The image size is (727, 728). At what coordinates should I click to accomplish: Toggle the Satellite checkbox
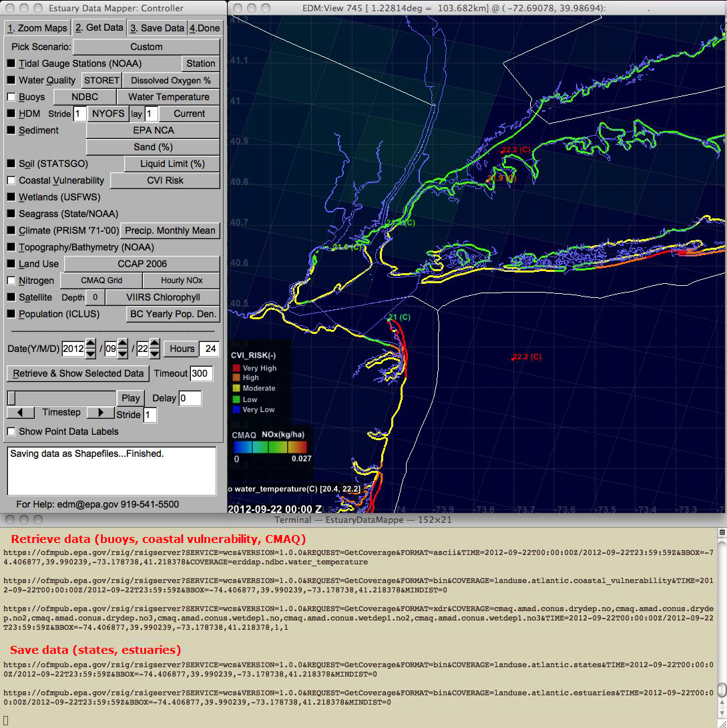tap(11, 297)
